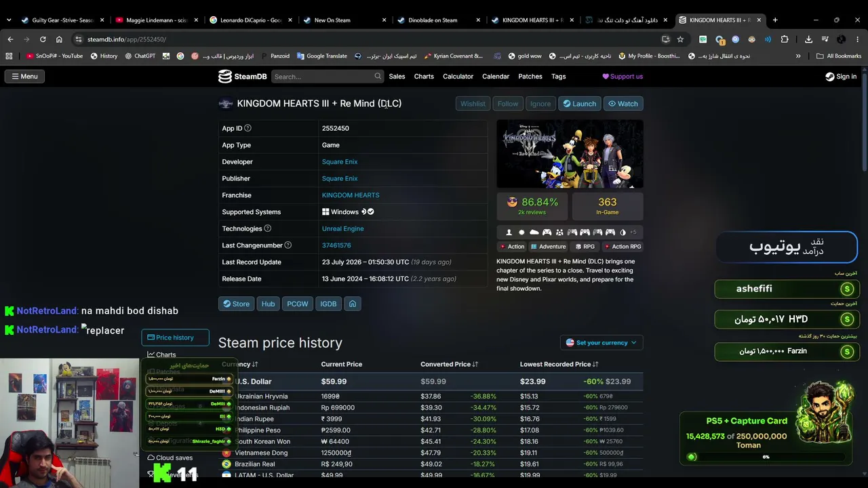Image resolution: width=868 pixels, height=488 pixels.
Task: Open the Chrome profile avatar
Action: (842, 39)
